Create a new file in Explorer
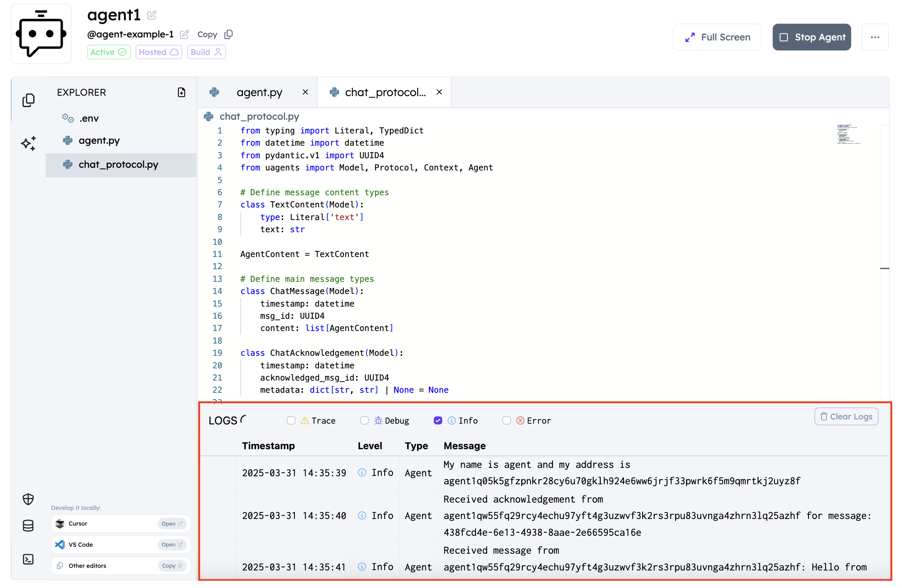 tap(182, 92)
